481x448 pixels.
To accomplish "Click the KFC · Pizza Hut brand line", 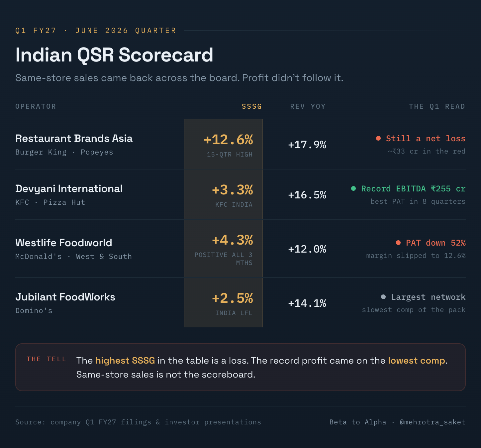I will 50,202.
